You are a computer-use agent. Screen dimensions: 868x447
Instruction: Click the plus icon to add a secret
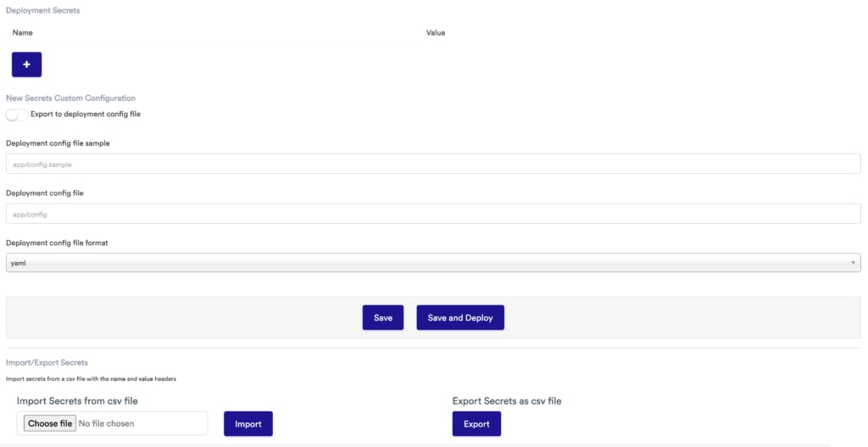pos(26,64)
